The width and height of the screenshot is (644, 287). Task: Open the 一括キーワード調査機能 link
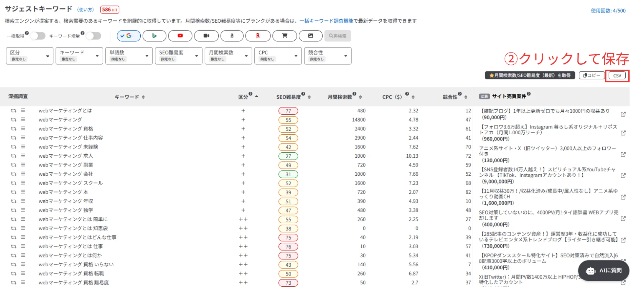point(326,21)
